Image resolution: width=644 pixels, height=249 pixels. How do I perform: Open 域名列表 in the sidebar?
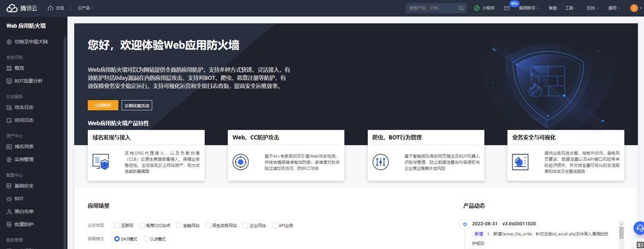click(x=24, y=146)
